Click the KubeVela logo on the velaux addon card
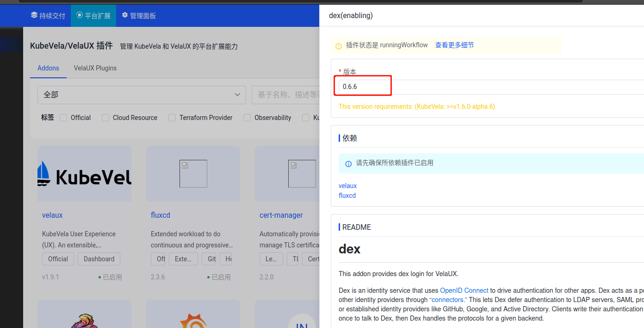Viewport: 644px width, 328px height. pyautogui.click(x=84, y=174)
